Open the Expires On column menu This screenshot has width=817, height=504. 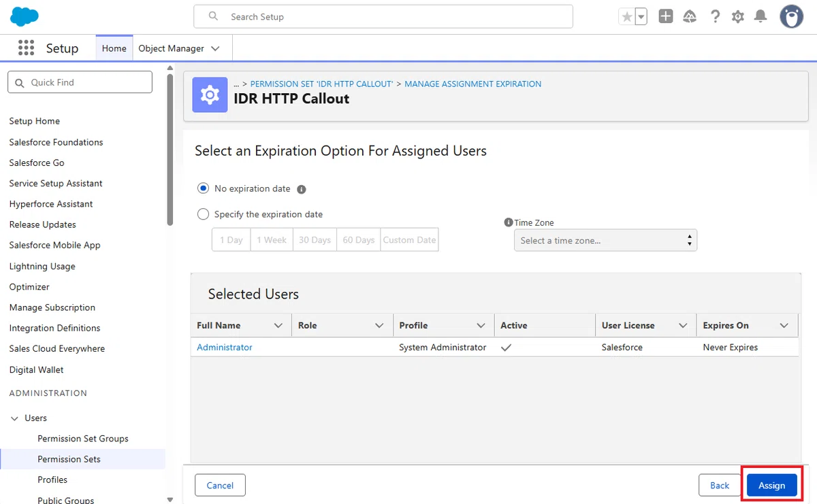click(x=784, y=326)
